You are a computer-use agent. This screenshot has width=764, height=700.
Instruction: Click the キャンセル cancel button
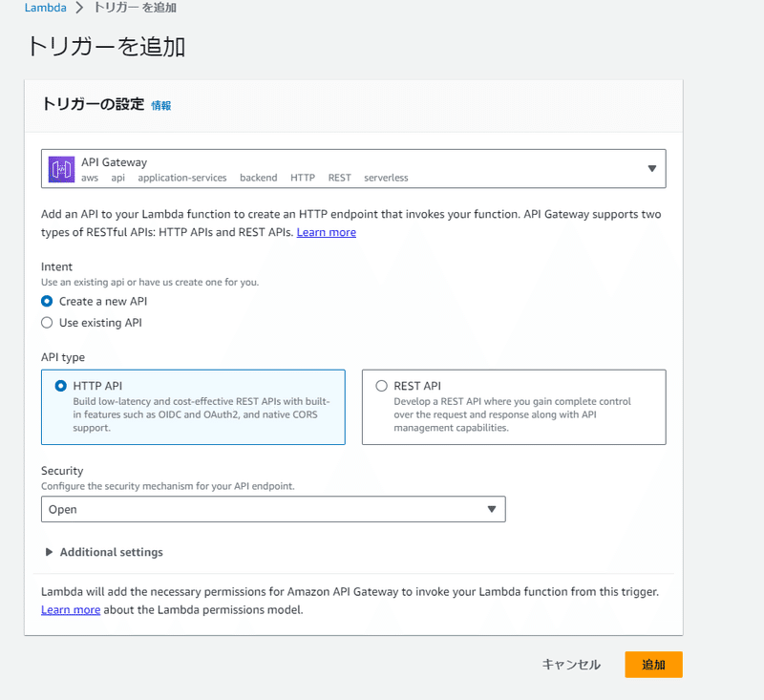pos(571,665)
